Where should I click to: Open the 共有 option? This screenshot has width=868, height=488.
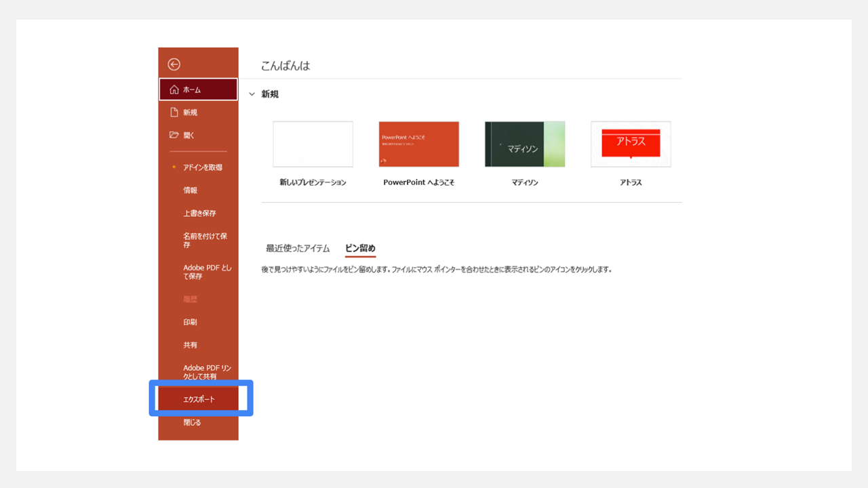coord(198,345)
